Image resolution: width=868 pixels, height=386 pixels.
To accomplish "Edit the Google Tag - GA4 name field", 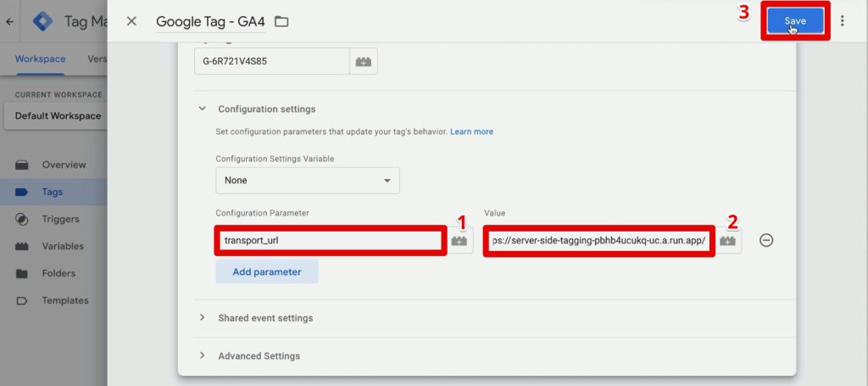I will point(210,21).
